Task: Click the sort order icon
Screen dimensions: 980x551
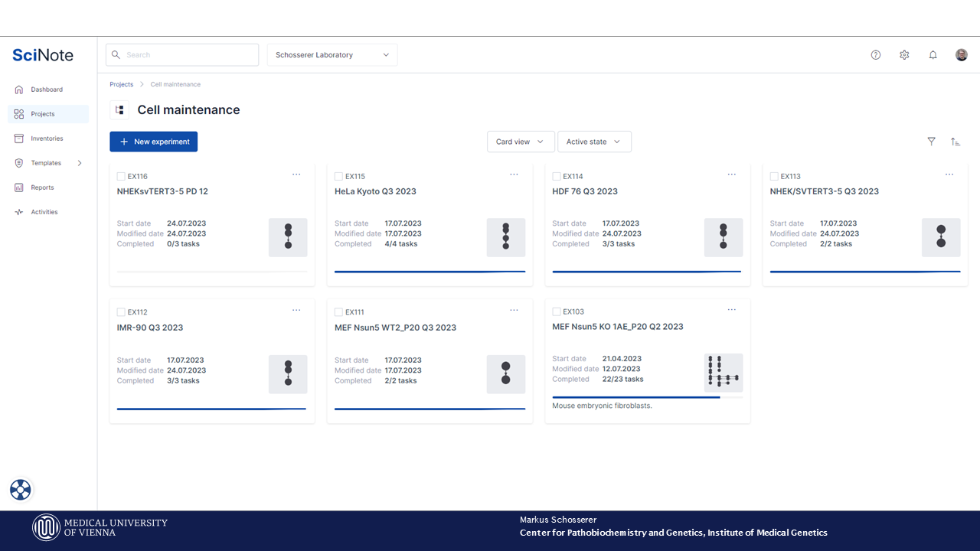Action: (x=955, y=142)
